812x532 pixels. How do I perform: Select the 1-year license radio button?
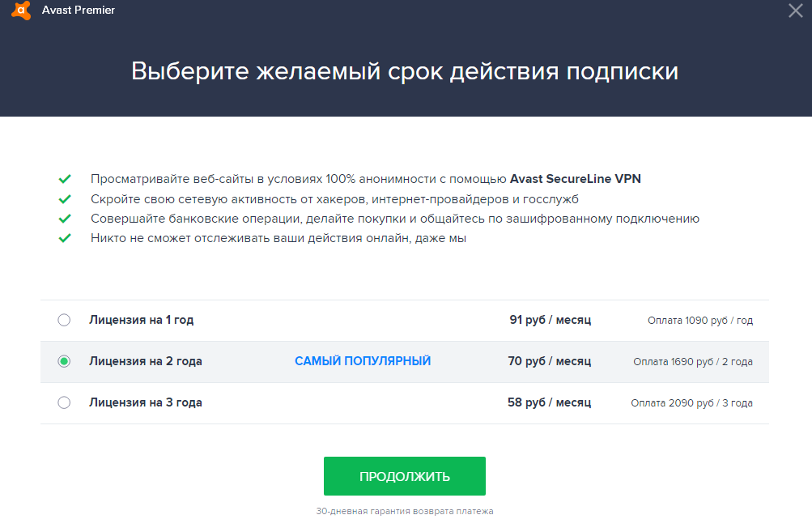64,320
